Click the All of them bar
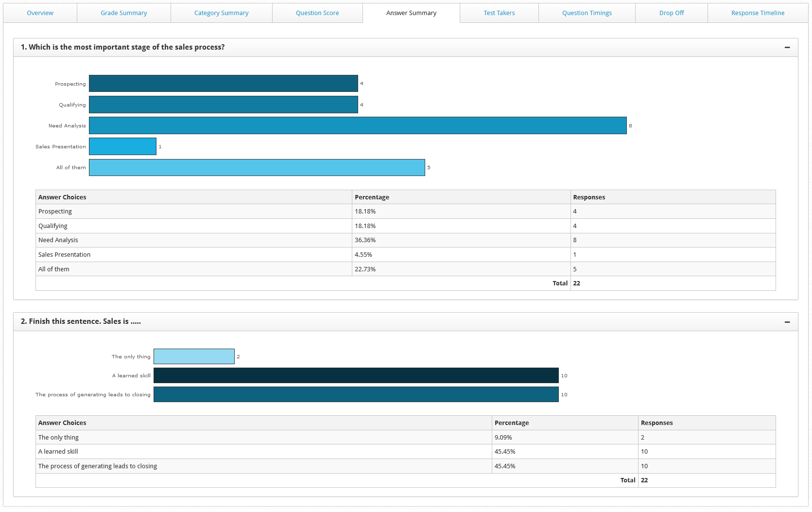Image resolution: width=812 pixels, height=512 pixels. [x=257, y=167]
